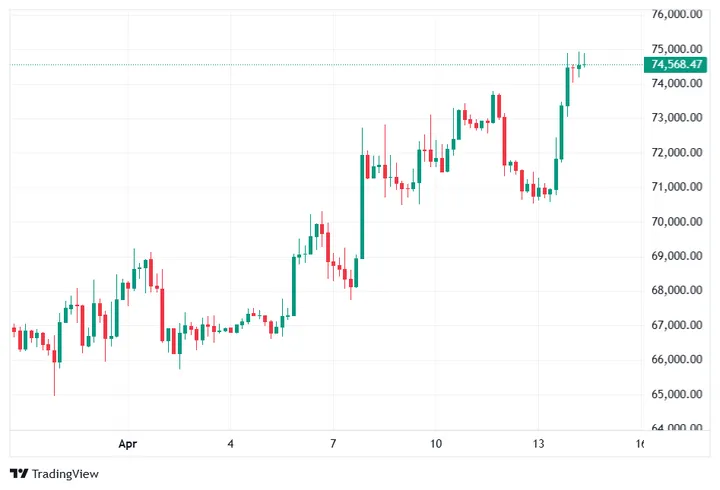Click the TradingView logo icon
Image resolution: width=720 pixels, height=490 pixels.
pyautogui.click(x=17, y=473)
